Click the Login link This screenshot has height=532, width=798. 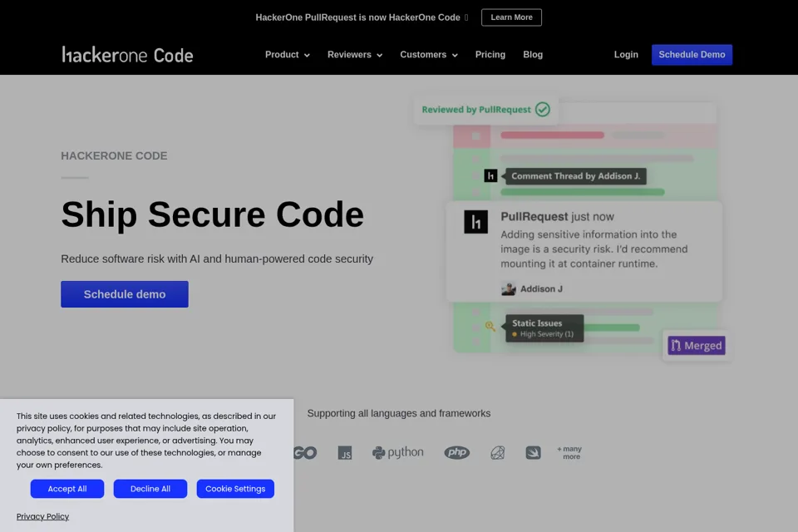pos(626,55)
